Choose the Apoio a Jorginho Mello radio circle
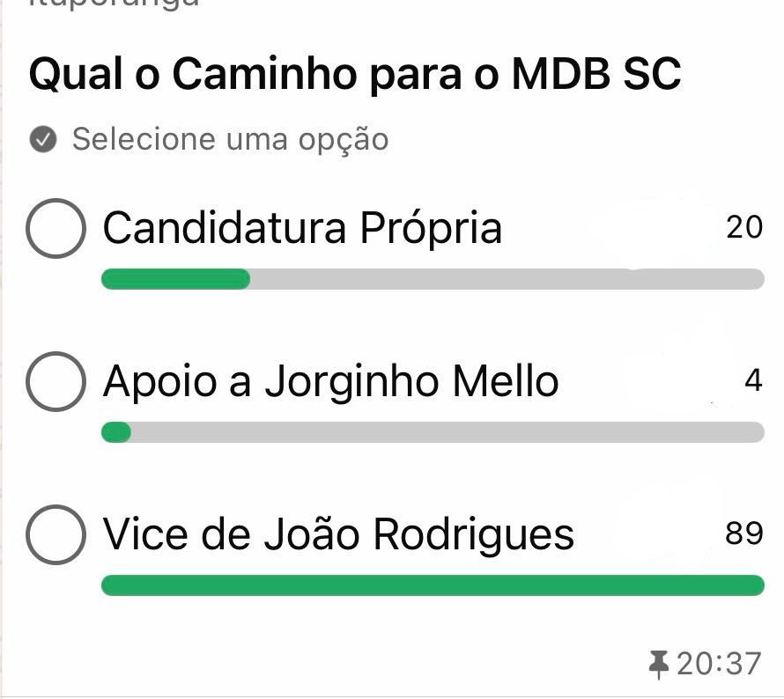The height and width of the screenshot is (699, 784). tap(56, 381)
